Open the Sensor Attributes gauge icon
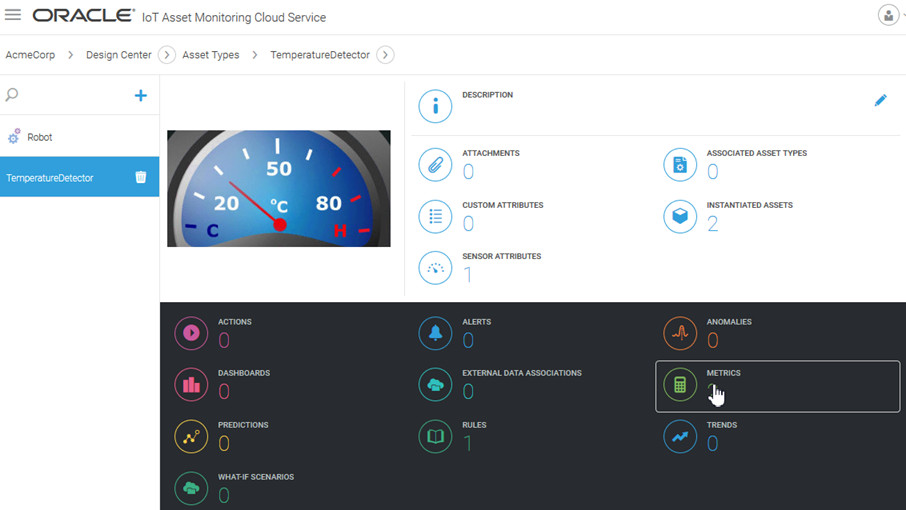906x510 pixels. point(435,268)
